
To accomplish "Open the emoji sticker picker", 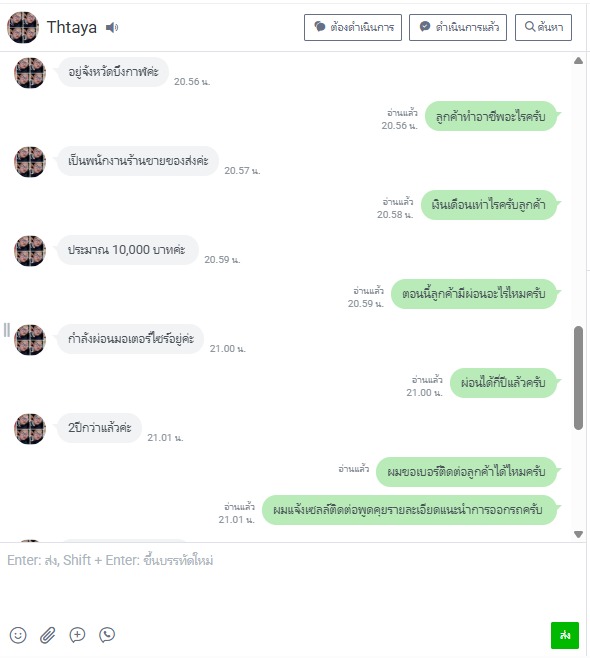I will coord(18,635).
